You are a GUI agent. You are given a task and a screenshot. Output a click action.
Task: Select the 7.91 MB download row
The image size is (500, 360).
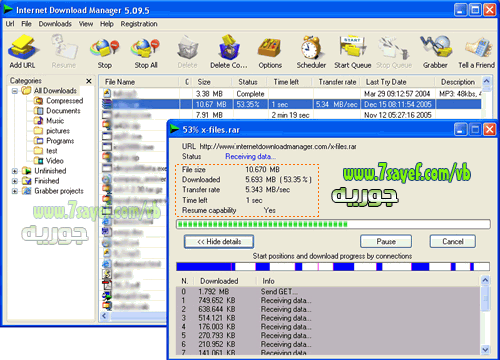[291, 115]
